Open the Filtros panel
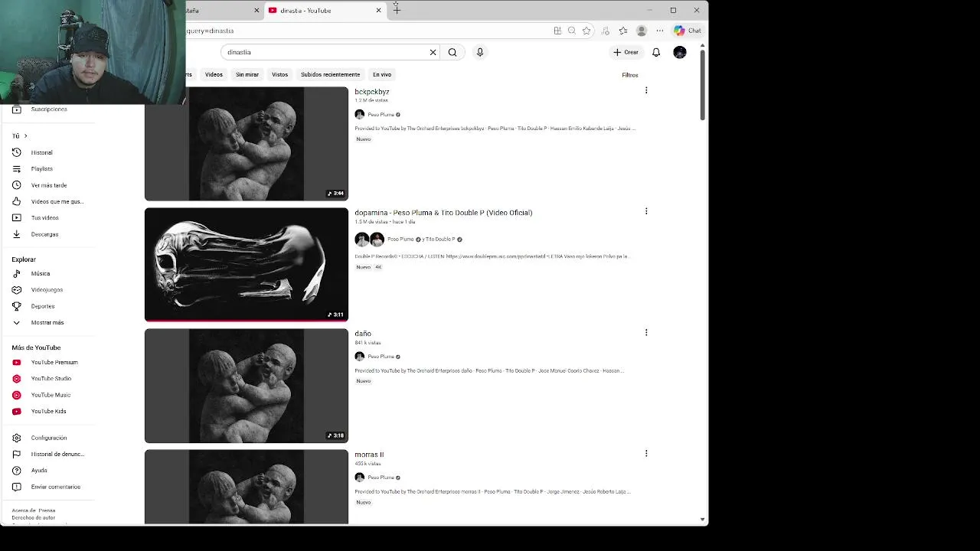 (629, 75)
